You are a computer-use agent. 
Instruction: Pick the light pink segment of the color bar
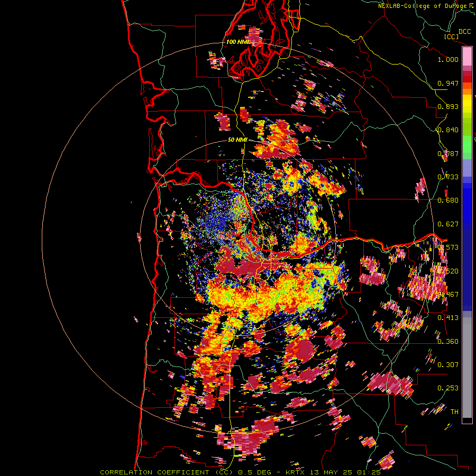[467, 57]
